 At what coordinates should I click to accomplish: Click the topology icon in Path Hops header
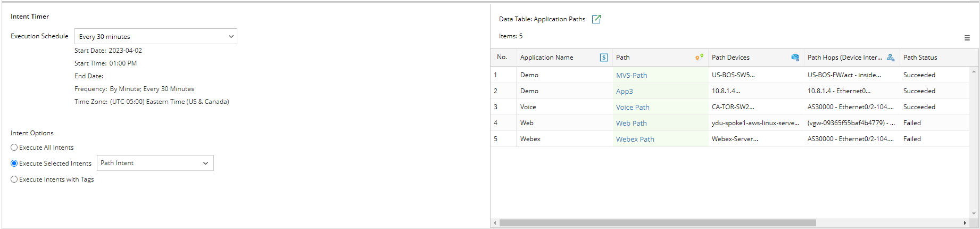click(890, 58)
